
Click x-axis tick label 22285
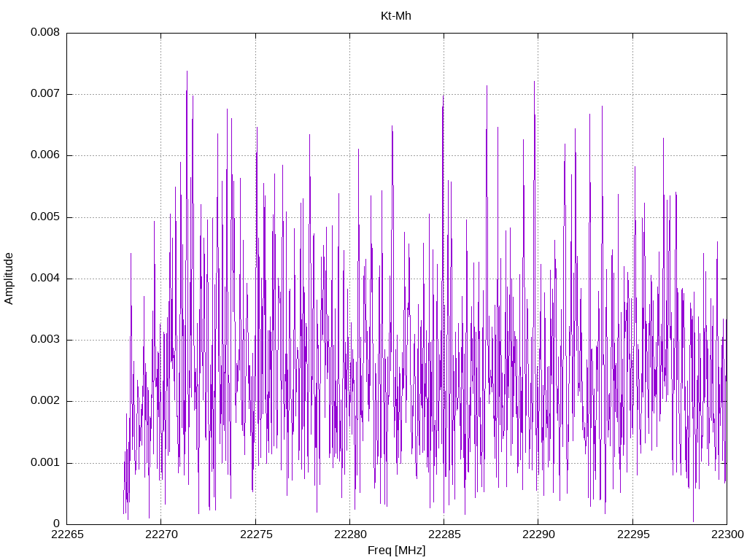[x=444, y=534]
